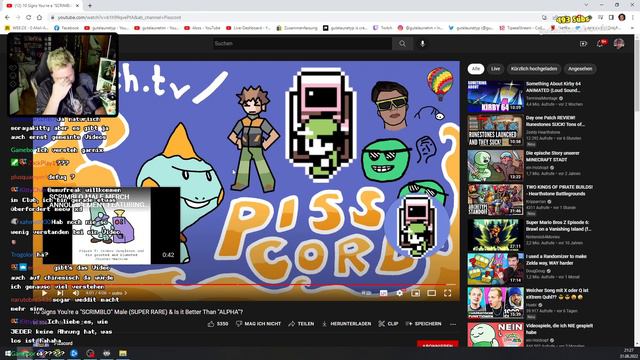
Task: Select the Live filter chip
Action: pyautogui.click(x=495, y=69)
